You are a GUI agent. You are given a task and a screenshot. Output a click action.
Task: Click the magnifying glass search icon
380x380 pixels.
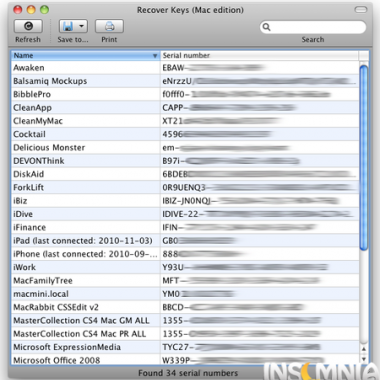[266, 27]
